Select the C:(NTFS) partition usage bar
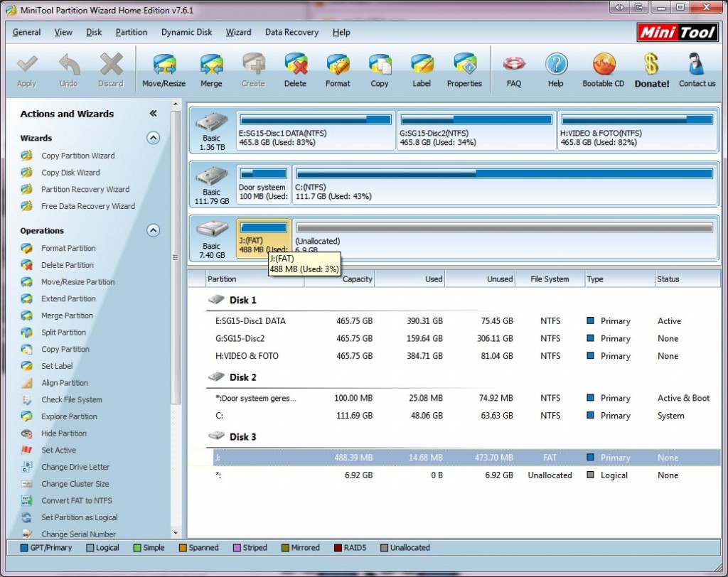The height and width of the screenshot is (577, 728). [x=504, y=173]
